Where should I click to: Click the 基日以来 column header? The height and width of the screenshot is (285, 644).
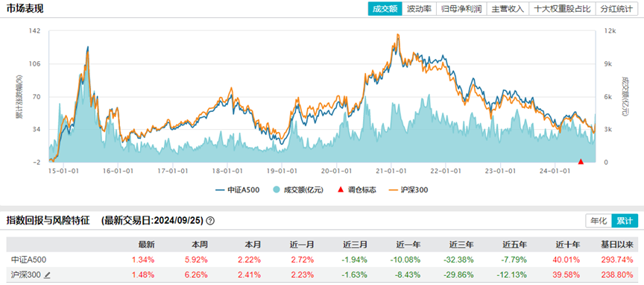tap(617, 245)
